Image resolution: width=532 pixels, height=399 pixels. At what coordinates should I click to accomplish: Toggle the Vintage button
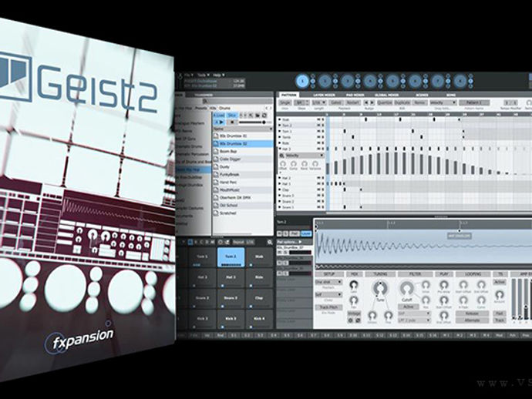[354, 313]
